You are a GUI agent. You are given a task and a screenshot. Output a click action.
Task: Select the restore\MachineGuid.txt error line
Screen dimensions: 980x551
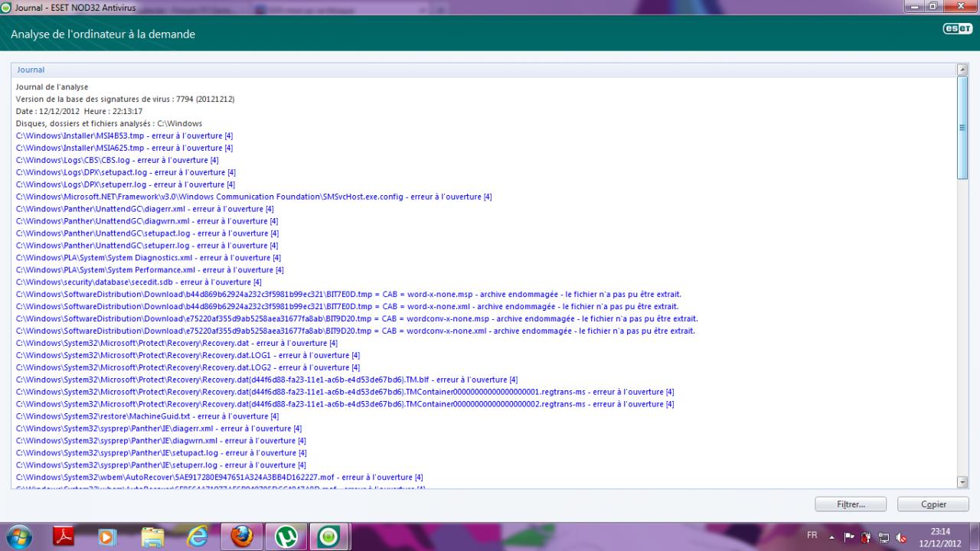click(x=148, y=416)
